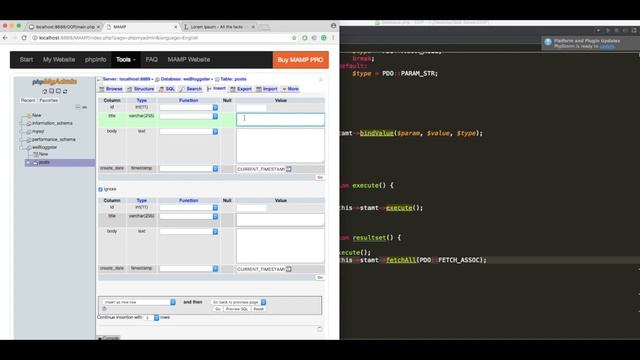
Task: Click My Website in MAMP navbar
Action: [59, 60]
